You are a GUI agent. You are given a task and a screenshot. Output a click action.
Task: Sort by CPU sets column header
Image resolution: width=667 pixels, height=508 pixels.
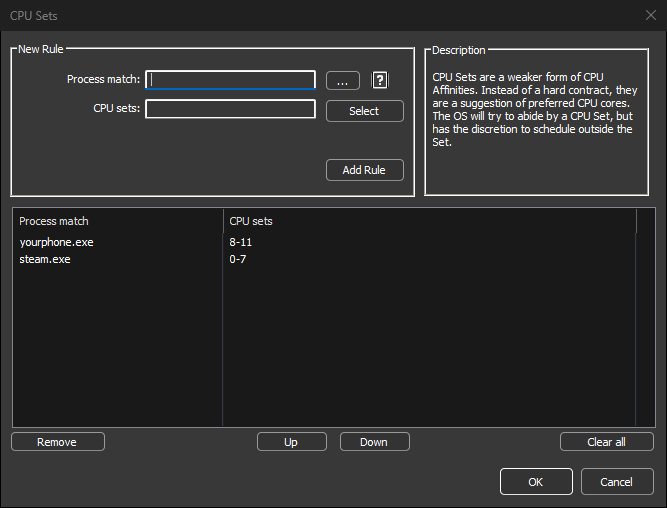(430, 221)
